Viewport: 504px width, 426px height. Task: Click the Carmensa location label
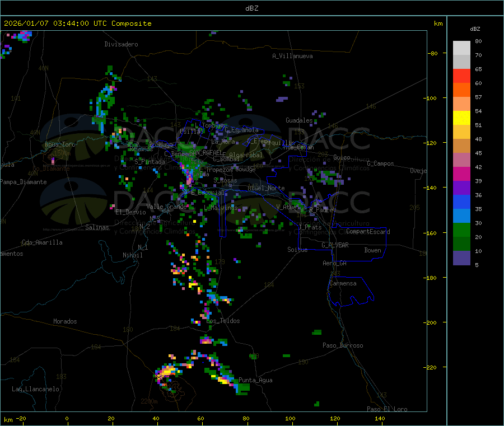[x=343, y=283]
